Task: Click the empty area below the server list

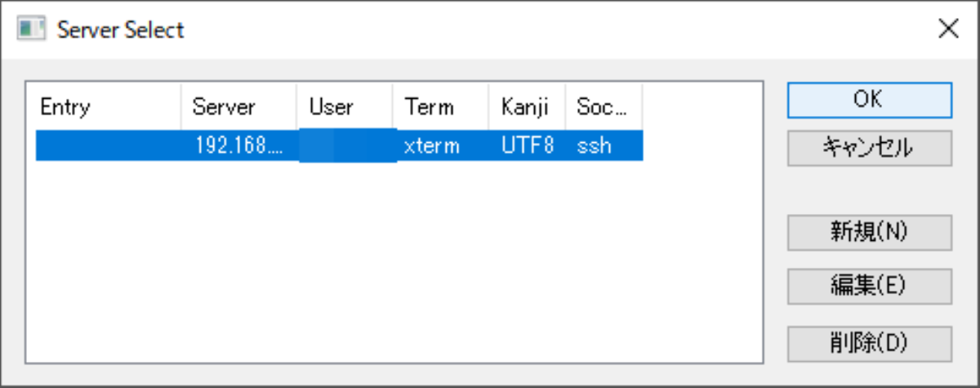Action: click(x=394, y=261)
